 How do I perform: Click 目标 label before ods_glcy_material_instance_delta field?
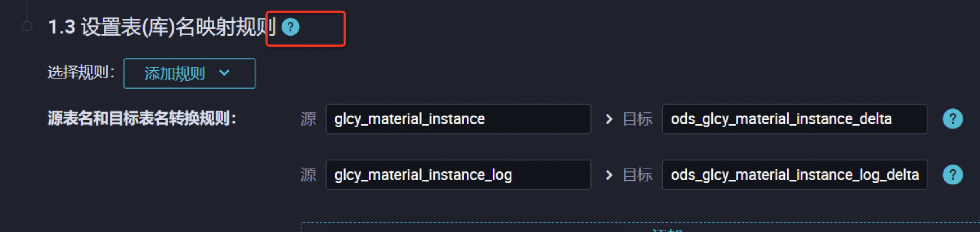pos(637,119)
